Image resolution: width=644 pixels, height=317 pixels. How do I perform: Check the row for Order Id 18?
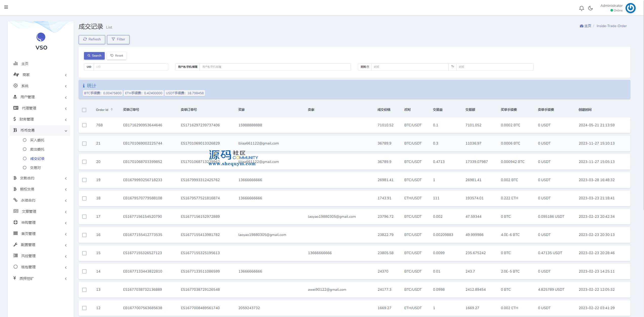tap(84, 198)
